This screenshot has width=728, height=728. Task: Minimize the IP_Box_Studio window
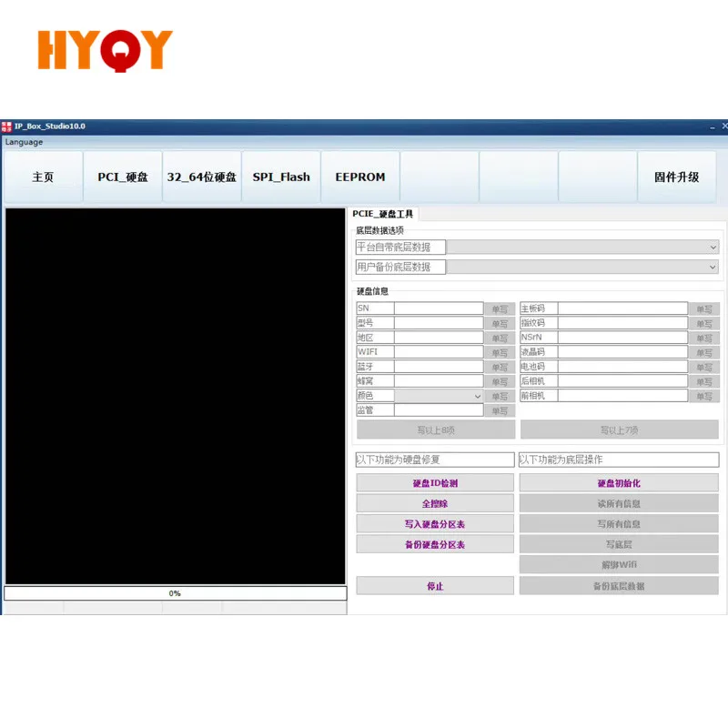click(713, 126)
